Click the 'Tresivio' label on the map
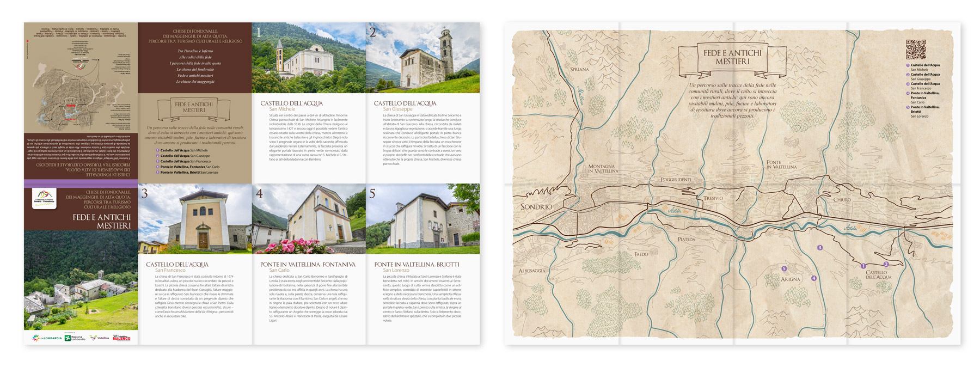 pos(713,198)
